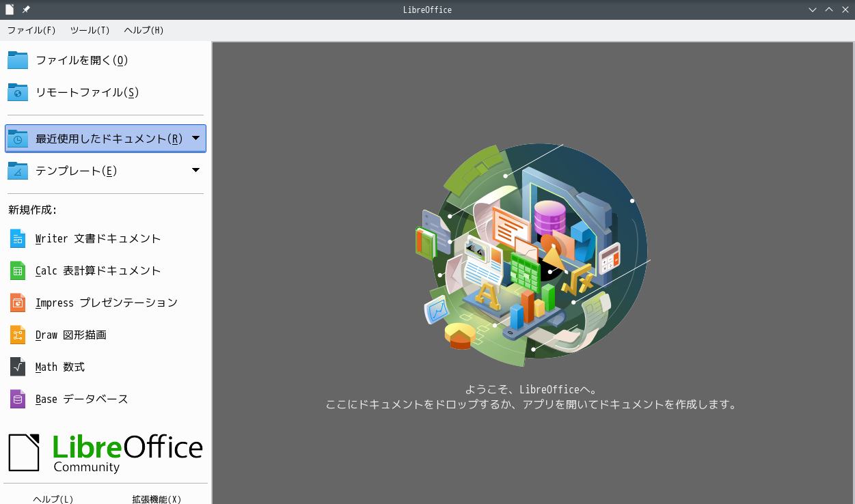
Task: Click the green Calc spreadsheet icon
Action: 18,271
